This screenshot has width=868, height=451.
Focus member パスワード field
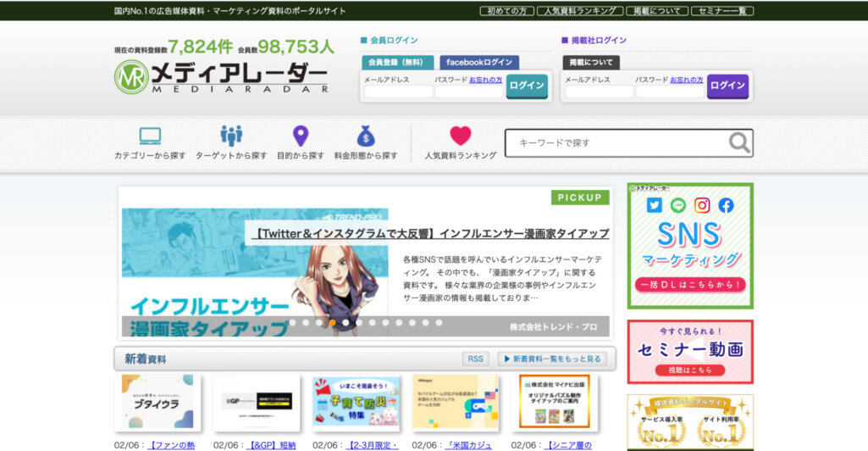click(x=469, y=92)
